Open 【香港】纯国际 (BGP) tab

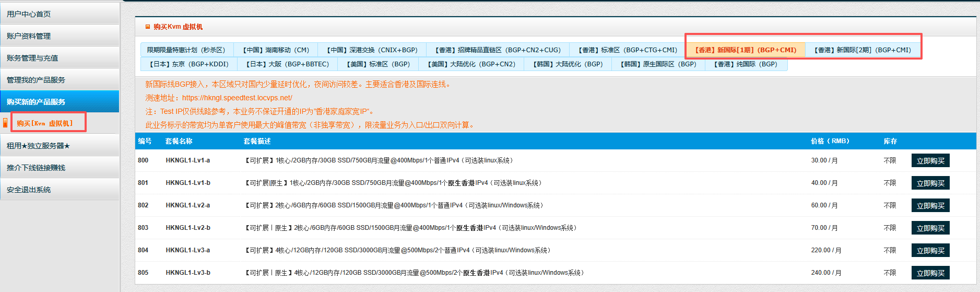point(746,64)
